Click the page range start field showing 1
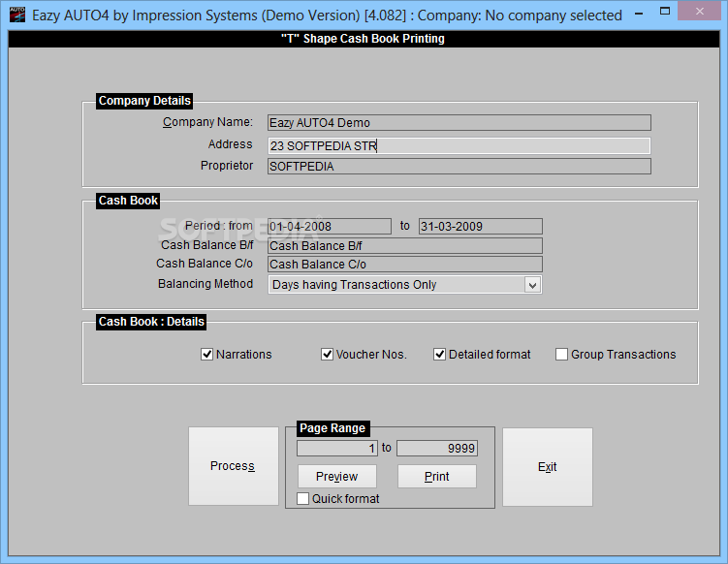This screenshot has width=728, height=564. click(337, 449)
